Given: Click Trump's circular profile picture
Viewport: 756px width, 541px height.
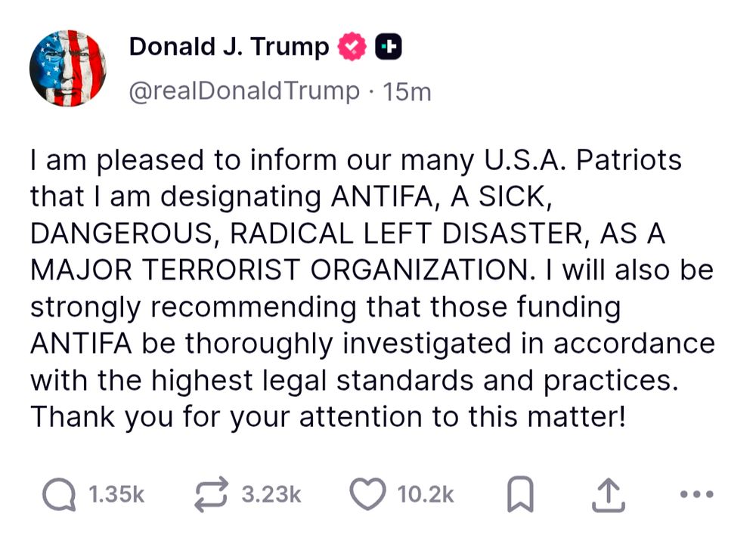Looking at the screenshot, I should click(x=68, y=67).
